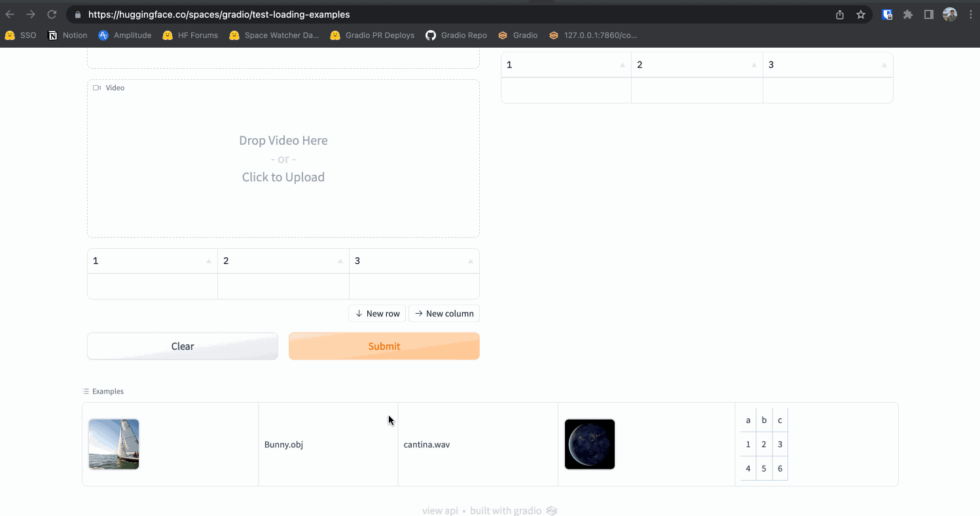Click the HF Forums bookmark
This screenshot has width=980, height=516.
190,35
